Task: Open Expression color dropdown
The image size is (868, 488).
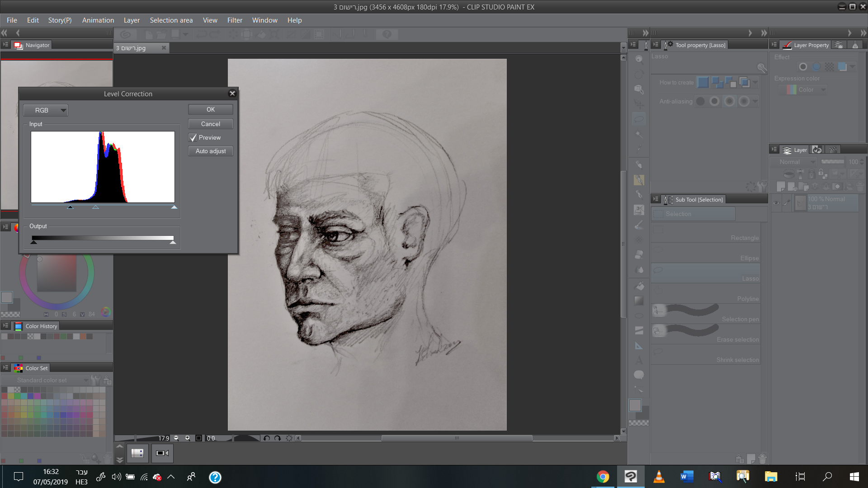Action: click(x=803, y=90)
